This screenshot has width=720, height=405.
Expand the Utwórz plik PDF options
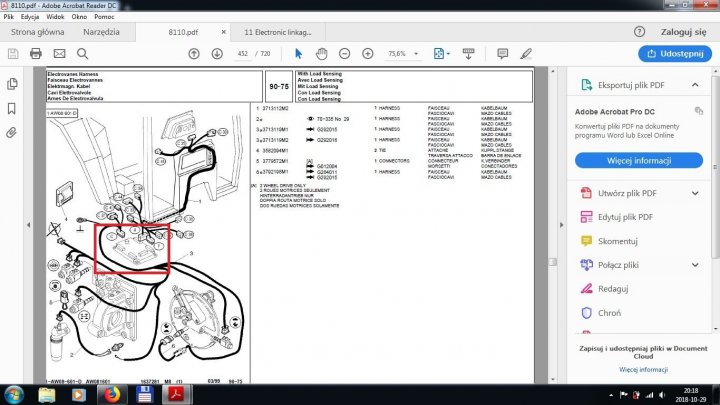click(x=698, y=193)
